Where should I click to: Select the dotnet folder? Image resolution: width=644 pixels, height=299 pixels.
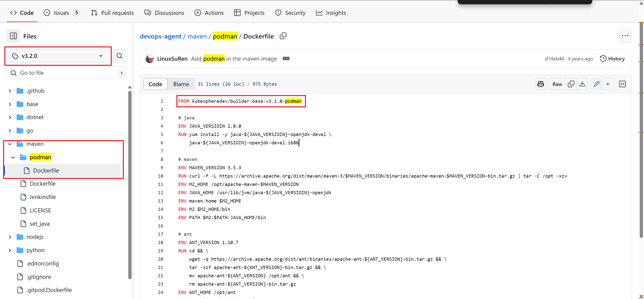click(35, 117)
